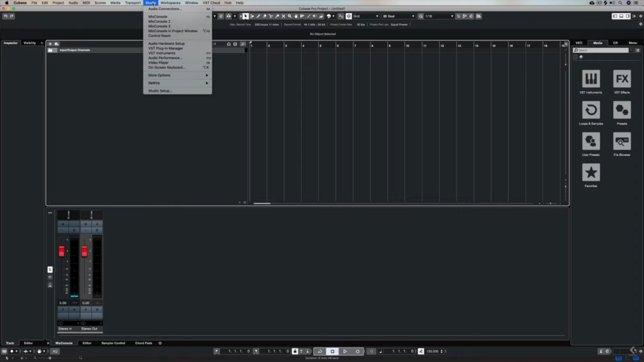Open the Favorites star tile
The image size is (644, 362).
click(x=591, y=172)
